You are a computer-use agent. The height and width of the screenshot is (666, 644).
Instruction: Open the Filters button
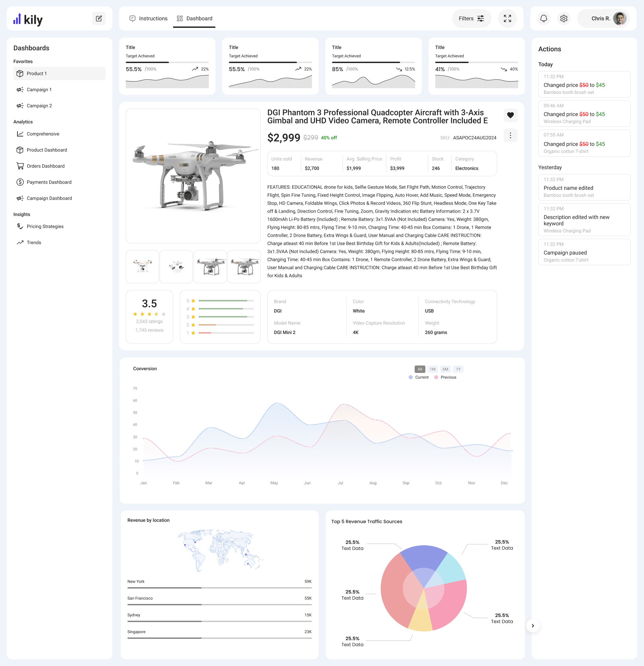click(x=471, y=19)
